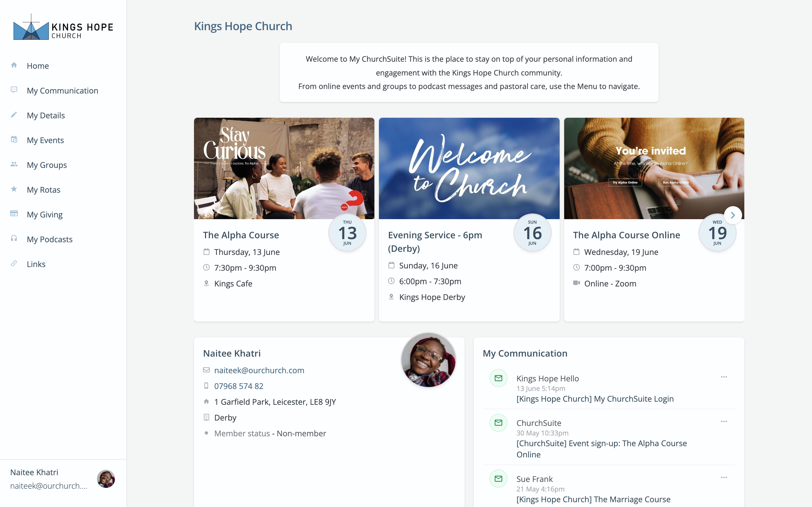Open options menu for Kings Hope Hello message
Screen dimensions: 812x507
point(724,377)
